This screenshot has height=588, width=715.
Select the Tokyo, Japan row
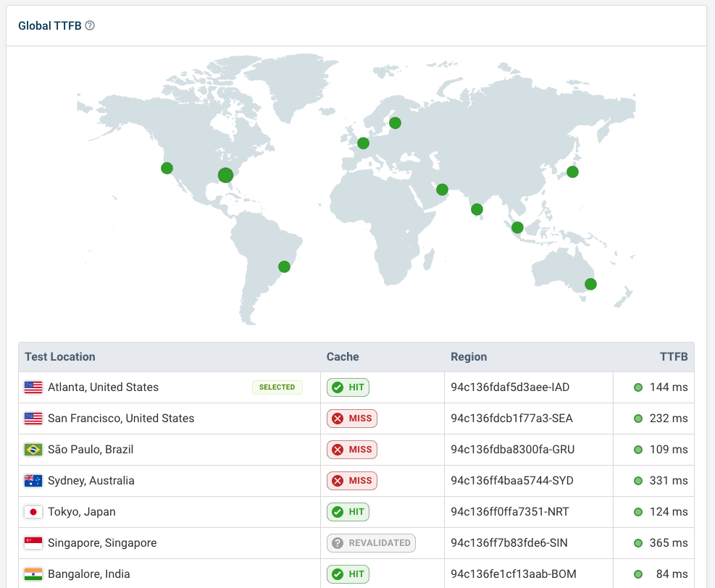(356, 512)
